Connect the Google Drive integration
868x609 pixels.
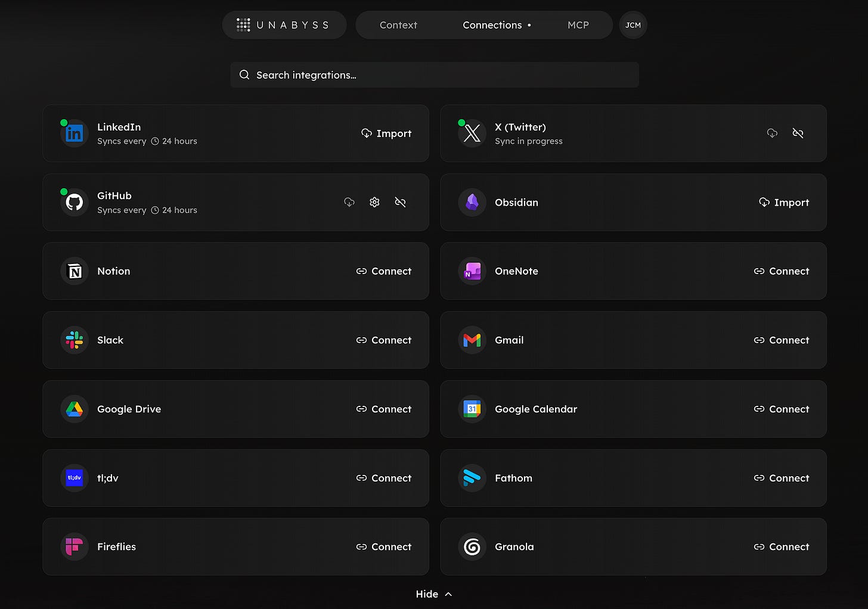click(384, 409)
